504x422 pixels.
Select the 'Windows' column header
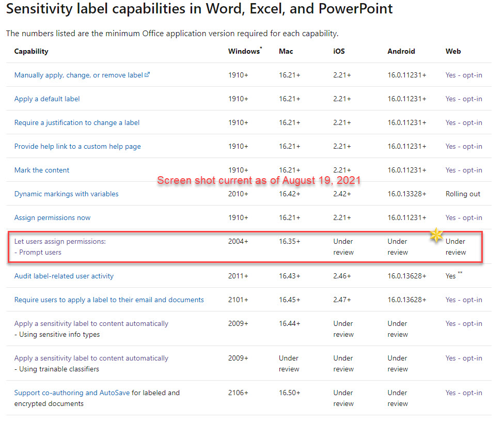click(244, 52)
